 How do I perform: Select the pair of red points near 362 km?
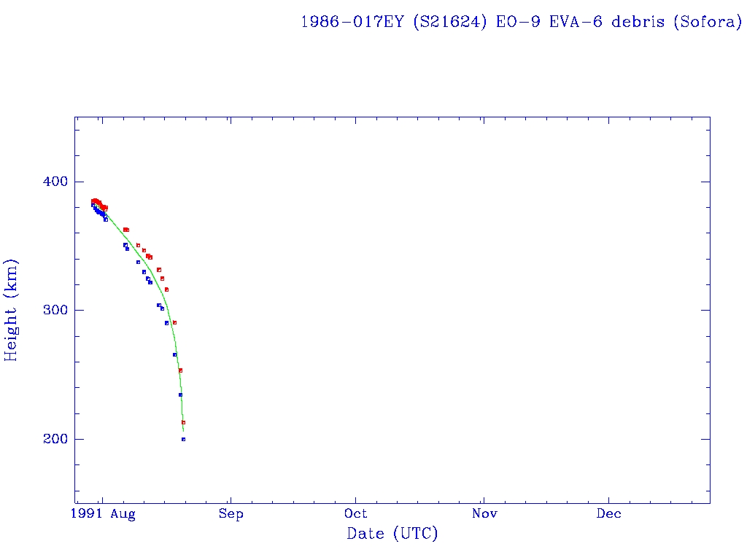pos(125,230)
